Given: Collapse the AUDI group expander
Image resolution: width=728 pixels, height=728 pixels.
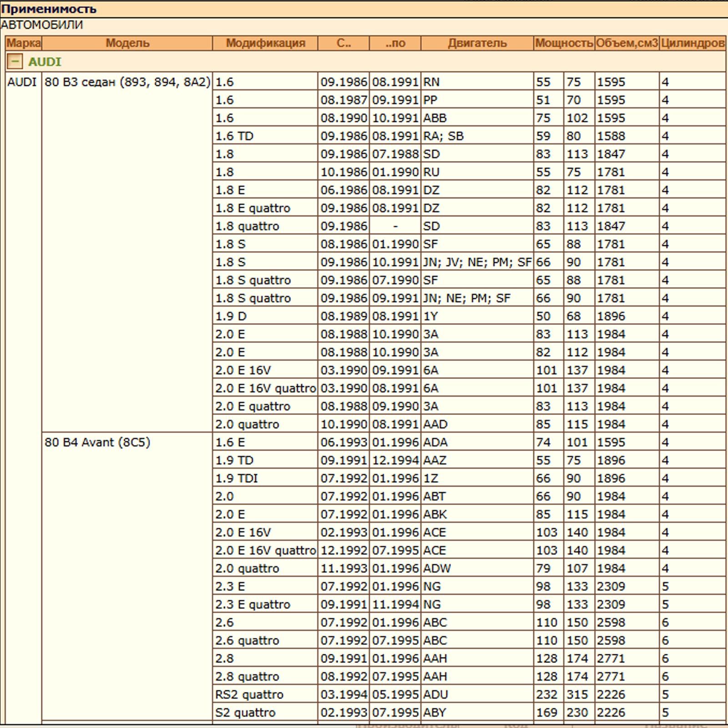Looking at the screenshot, I should coord(15,61).
